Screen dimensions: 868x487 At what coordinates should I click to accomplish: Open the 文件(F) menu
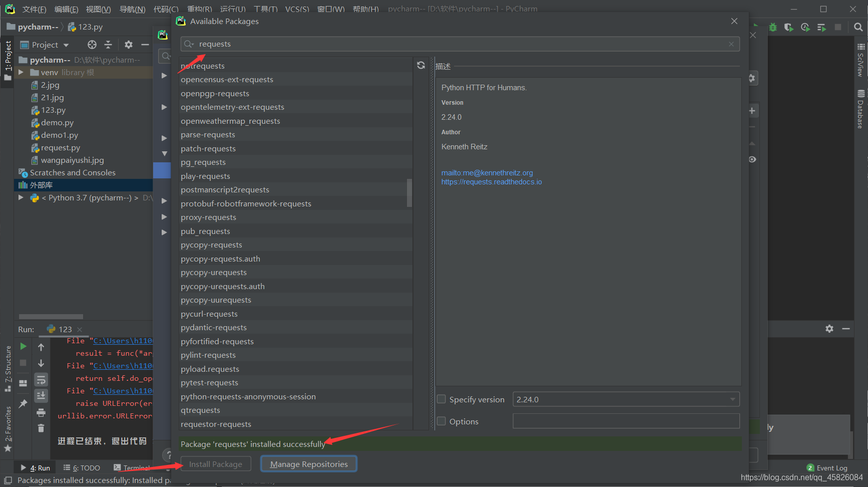(34, 9)
